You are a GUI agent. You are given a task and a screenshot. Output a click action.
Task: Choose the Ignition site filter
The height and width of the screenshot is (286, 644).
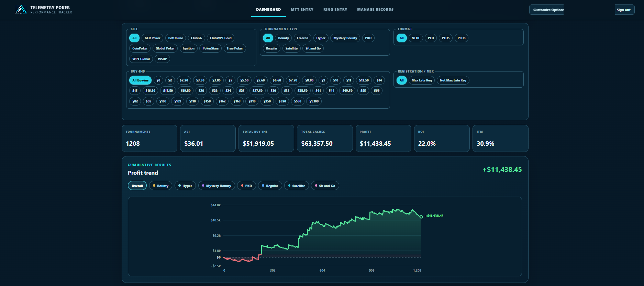click(x=189, y=48)
